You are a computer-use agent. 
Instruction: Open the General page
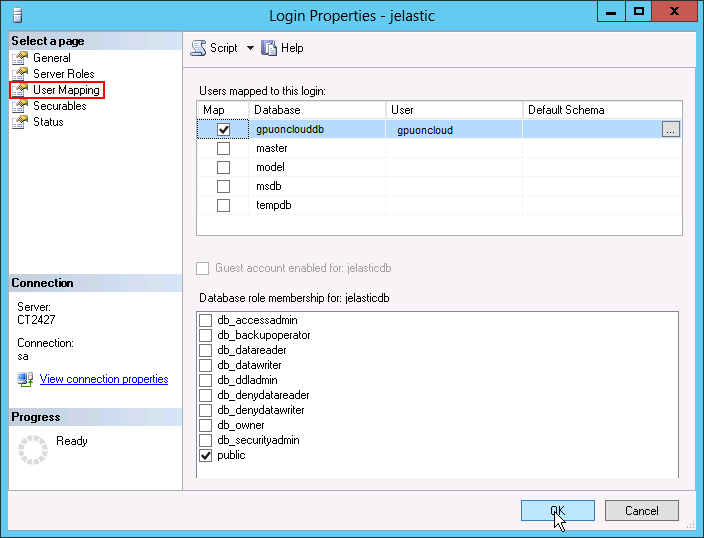[51, 58]
